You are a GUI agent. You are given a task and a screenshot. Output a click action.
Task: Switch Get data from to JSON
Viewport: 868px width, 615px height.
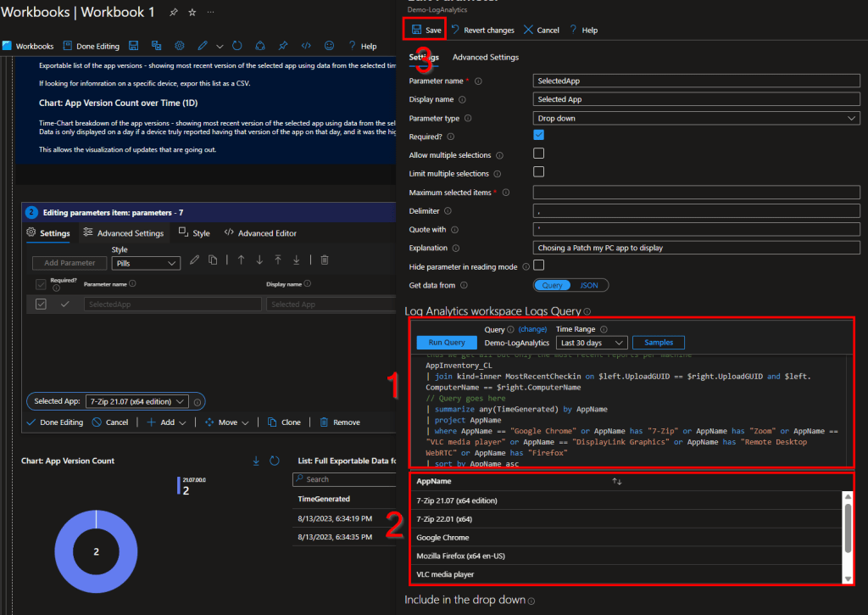click(588, 286)
